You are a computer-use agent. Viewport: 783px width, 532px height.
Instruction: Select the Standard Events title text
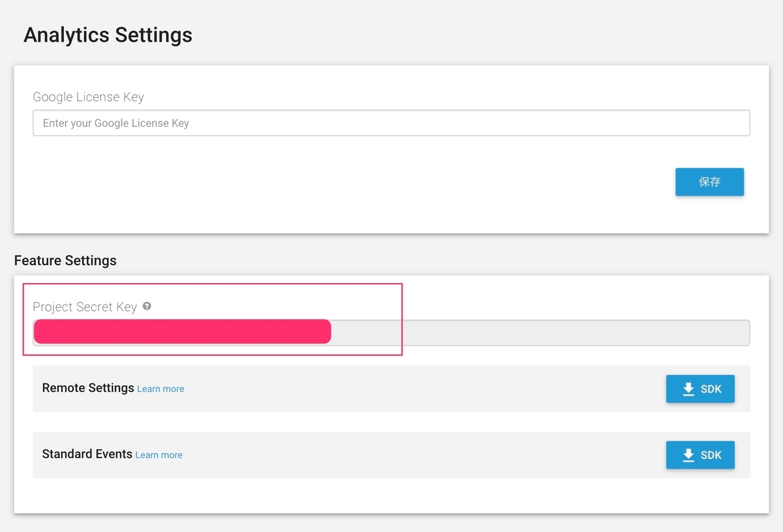point(87,454)
